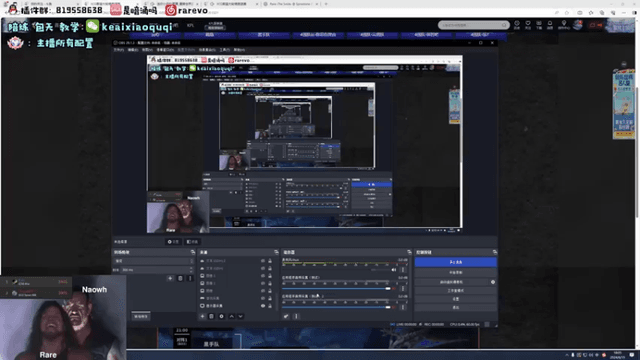Screen dimensions: 640x360
Task: Open the File menu in OBS
Action: click(x=119, y=50)
